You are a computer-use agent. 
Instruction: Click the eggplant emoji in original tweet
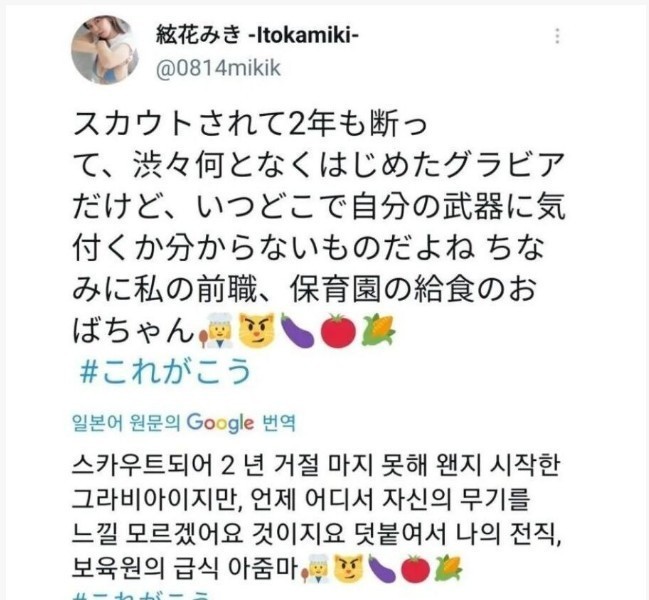pos(298,331)
